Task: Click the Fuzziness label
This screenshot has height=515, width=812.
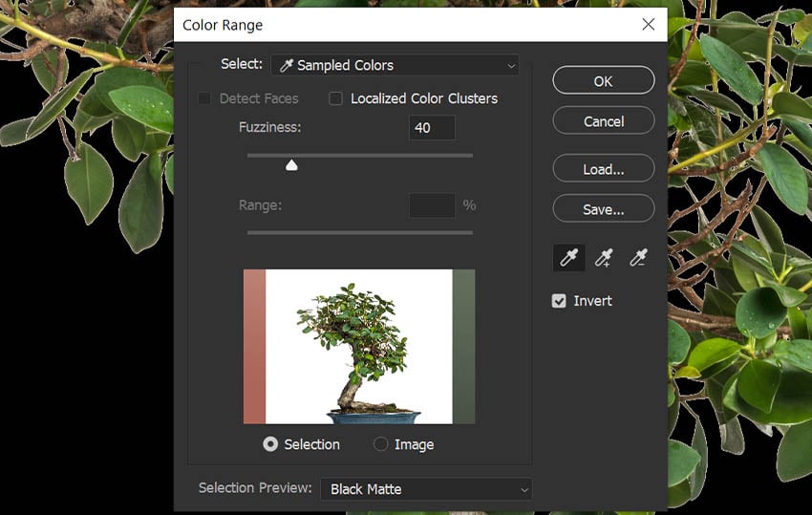Action: tap(269, 127)
